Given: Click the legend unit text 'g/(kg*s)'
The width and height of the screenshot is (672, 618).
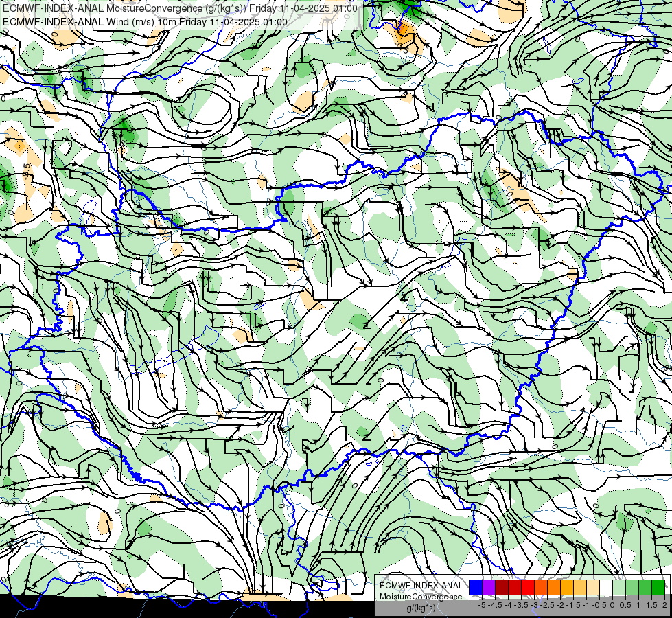Looking at the screenshot, I should pyautogui.click(x=421, y=608).
